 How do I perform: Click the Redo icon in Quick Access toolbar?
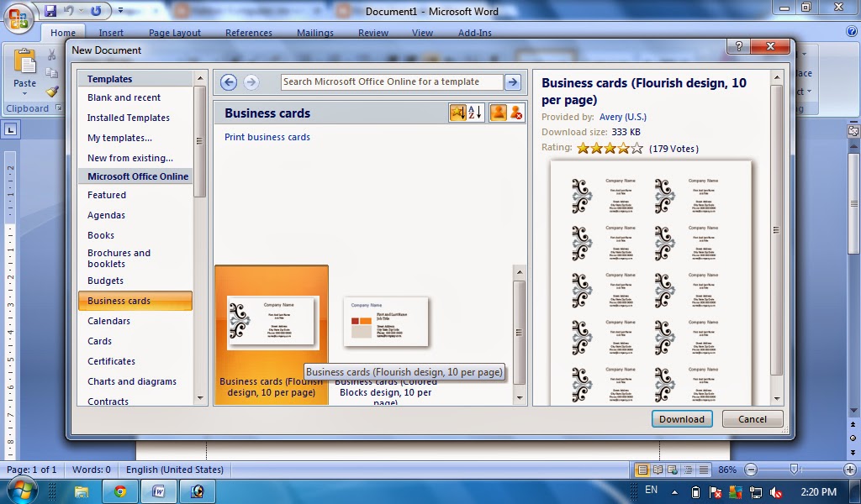click(x=96, y=10)
